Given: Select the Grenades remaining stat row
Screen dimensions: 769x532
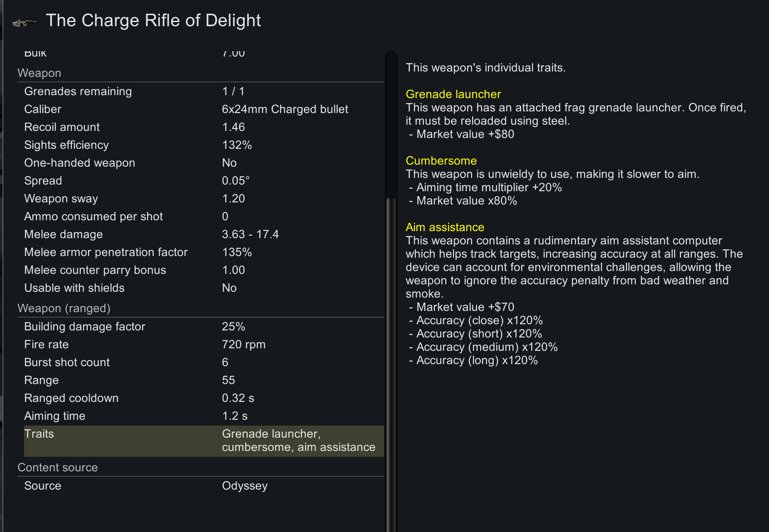Looking at the screenshot, I should click(x=204, y=91).
